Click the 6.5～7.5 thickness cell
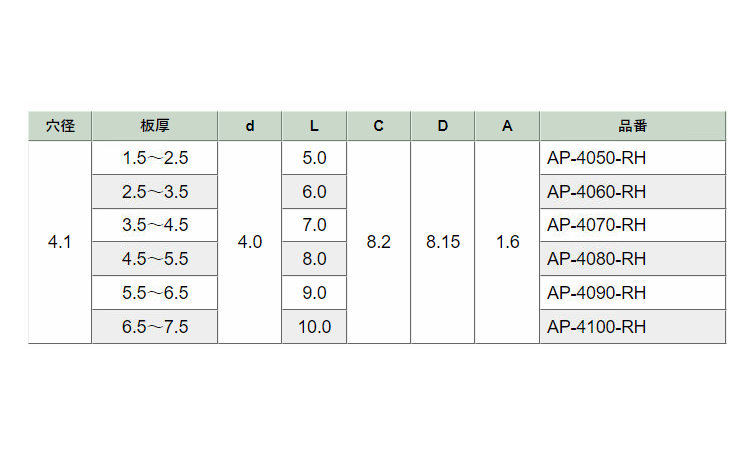This screenshot has height=450, width=750. [154, 327]
